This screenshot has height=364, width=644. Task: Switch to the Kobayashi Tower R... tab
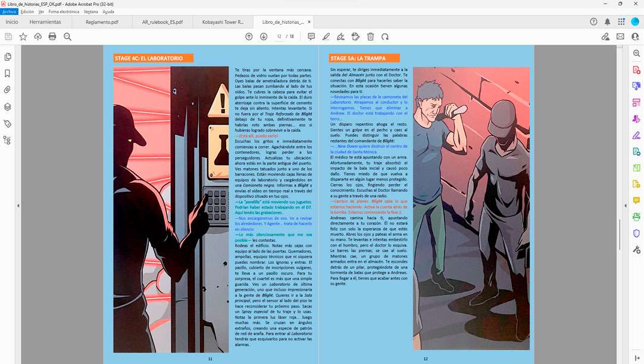223,22
